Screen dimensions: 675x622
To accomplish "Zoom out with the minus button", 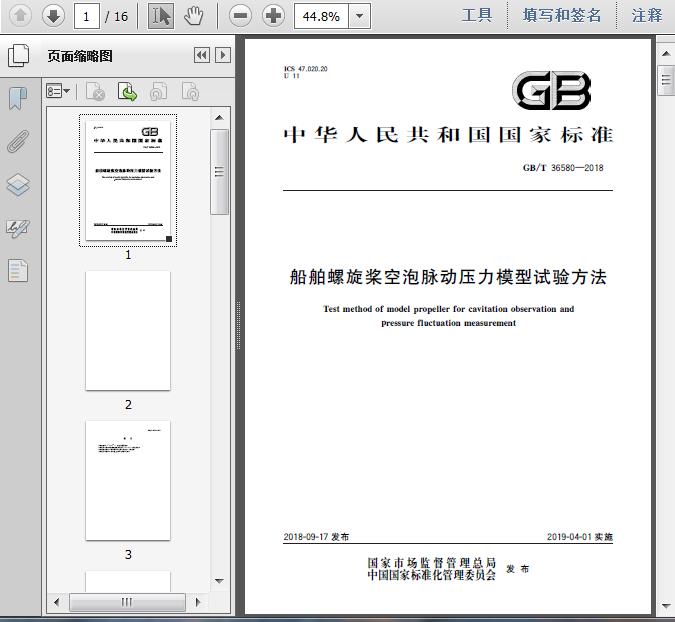I will coord(239,15).
